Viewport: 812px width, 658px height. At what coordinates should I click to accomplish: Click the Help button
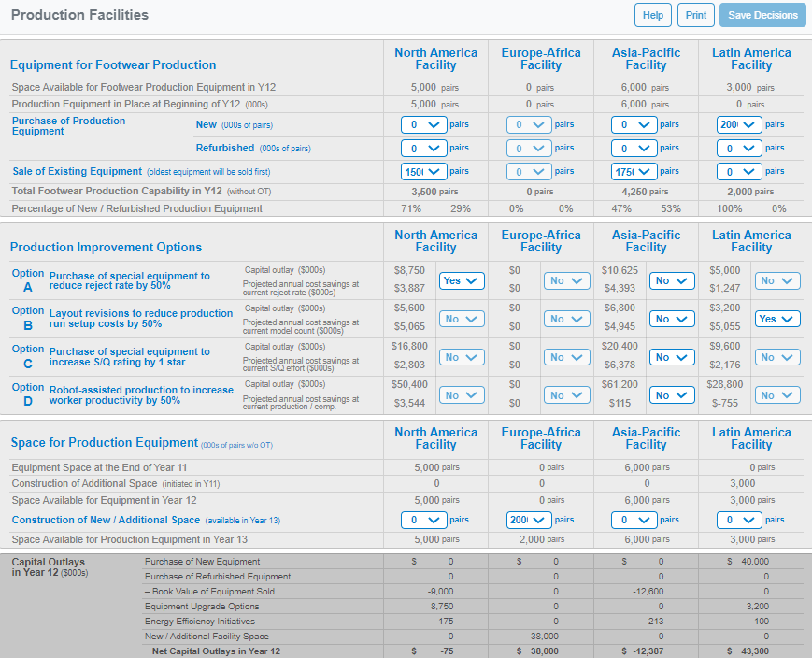coord(653,15)
